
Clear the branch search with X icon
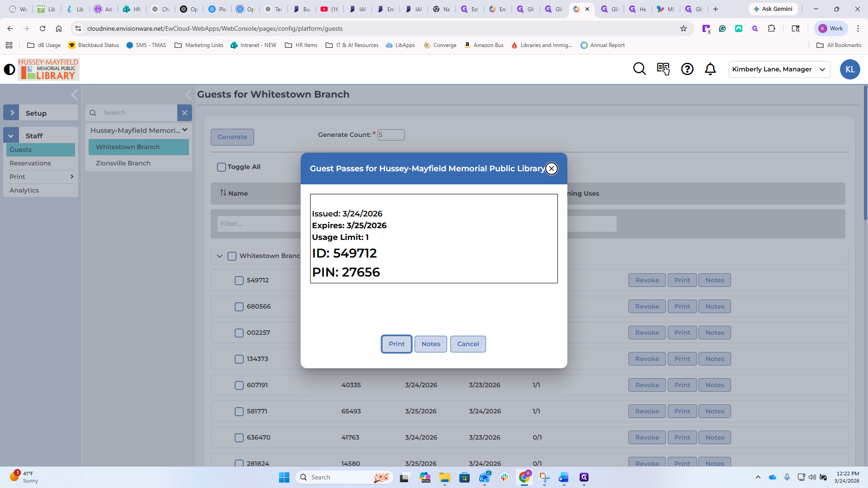coord(184,113)
